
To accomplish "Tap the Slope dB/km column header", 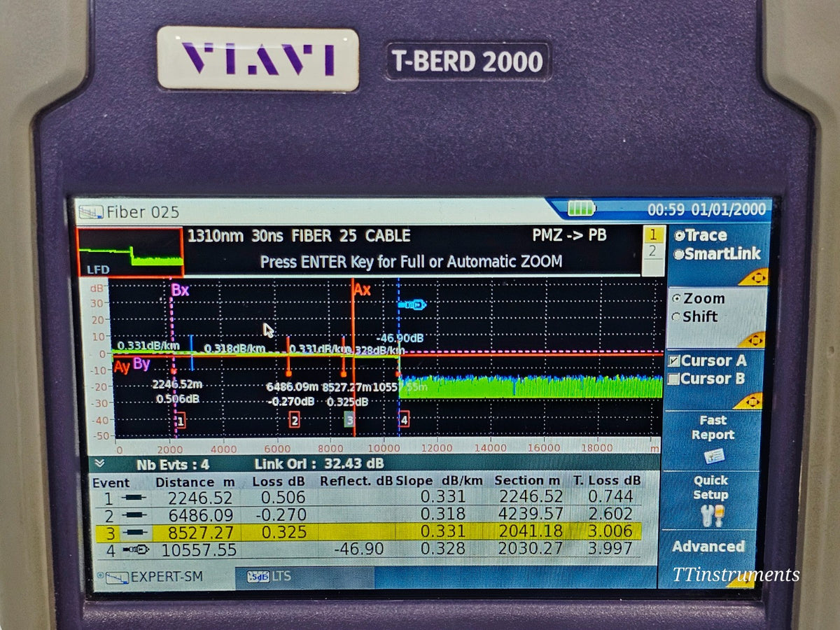I will [440, 481].
